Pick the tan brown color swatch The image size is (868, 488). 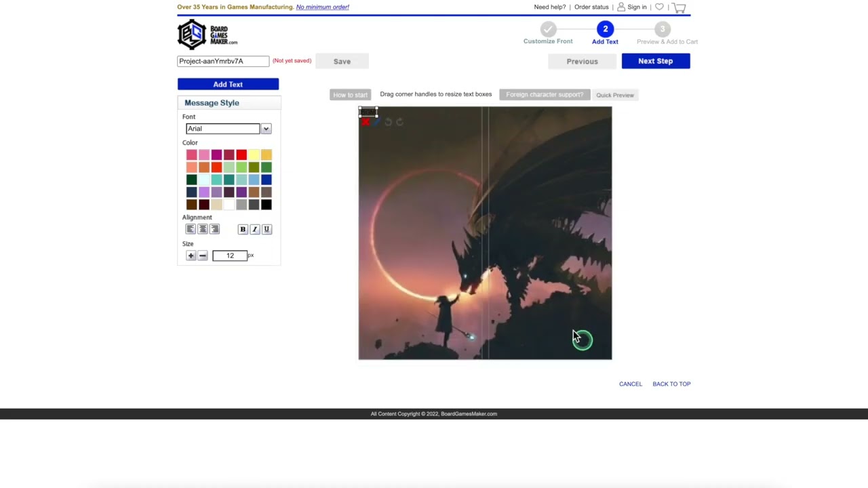(254, 192)
